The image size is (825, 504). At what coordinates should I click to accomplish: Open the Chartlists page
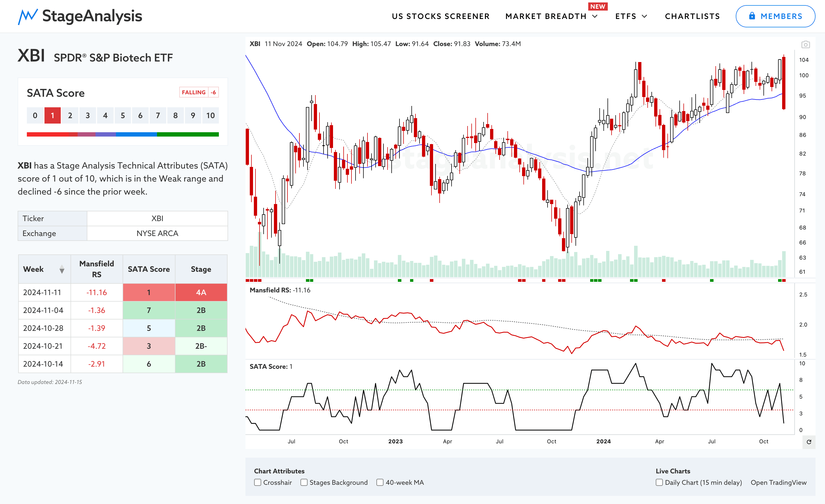point(692,16)
